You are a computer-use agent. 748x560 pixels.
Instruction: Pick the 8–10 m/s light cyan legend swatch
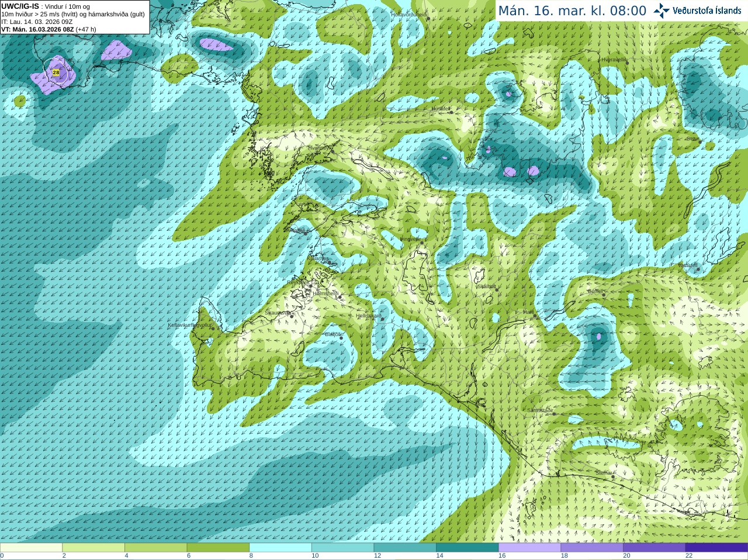pos(280,548)
